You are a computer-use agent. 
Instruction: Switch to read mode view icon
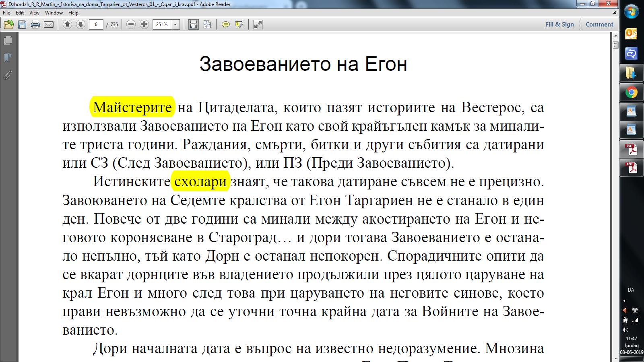click(258, 25)
